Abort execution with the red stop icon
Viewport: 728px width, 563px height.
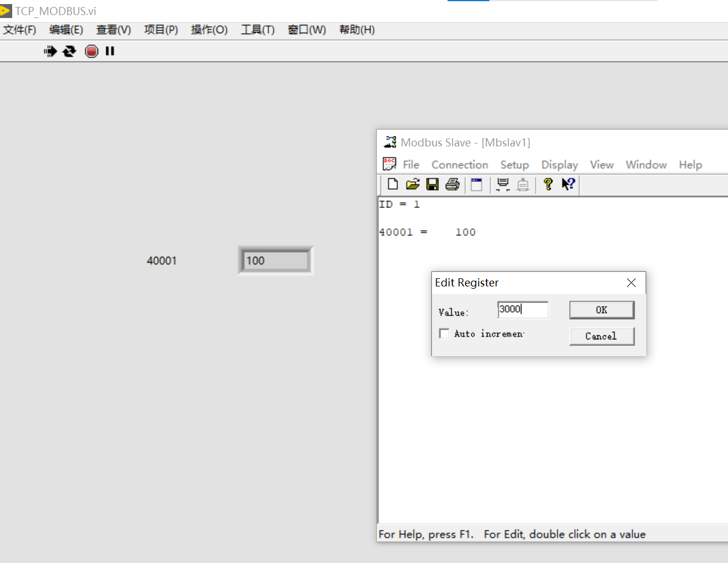click(91, 51)
